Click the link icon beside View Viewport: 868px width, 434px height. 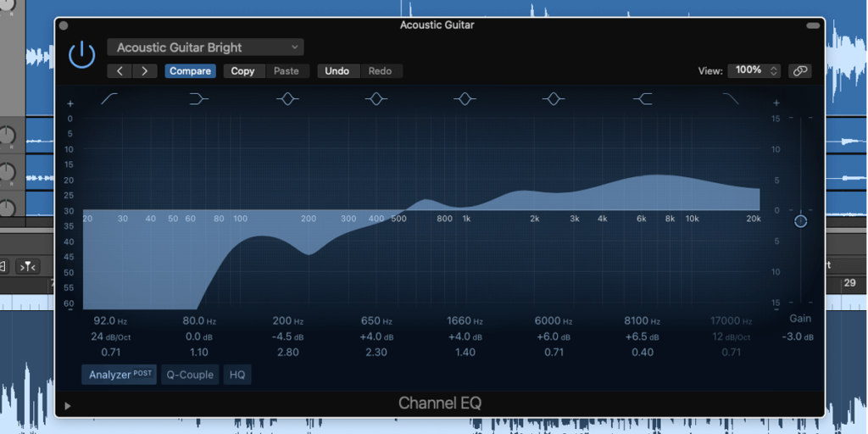click(x=800, y=70)
